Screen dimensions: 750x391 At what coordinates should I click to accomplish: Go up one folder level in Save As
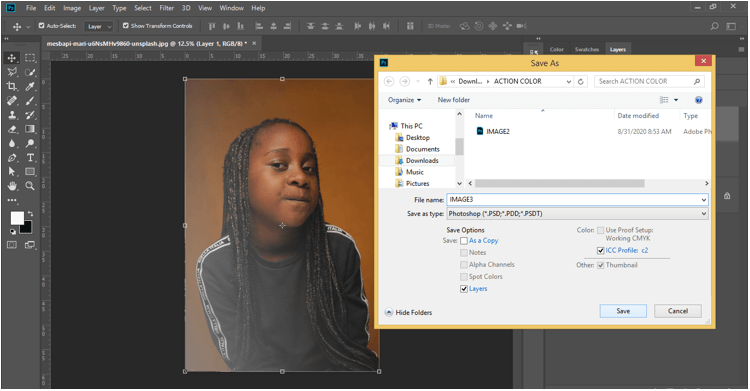click(430, 81)
